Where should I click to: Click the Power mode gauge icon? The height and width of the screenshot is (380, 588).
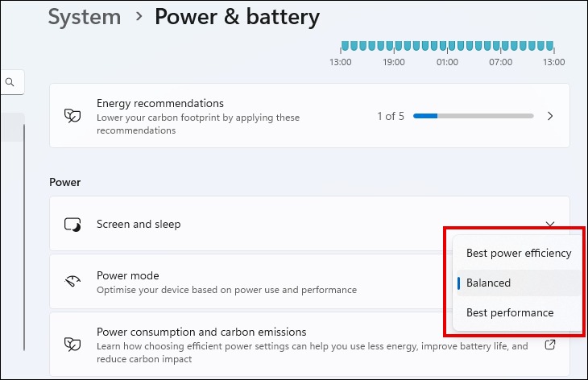tap(72, 281)
